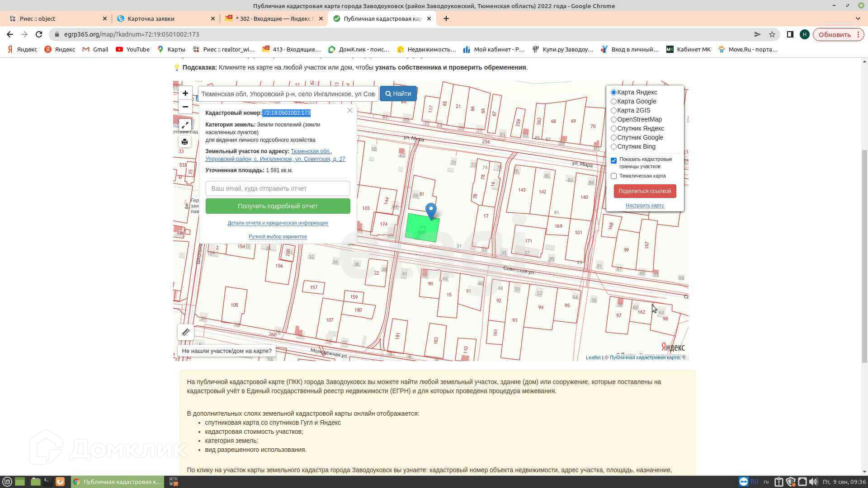
Task: Launch the terminal from the taskbar
Action: pyautogui.click(x=47, y=482)
